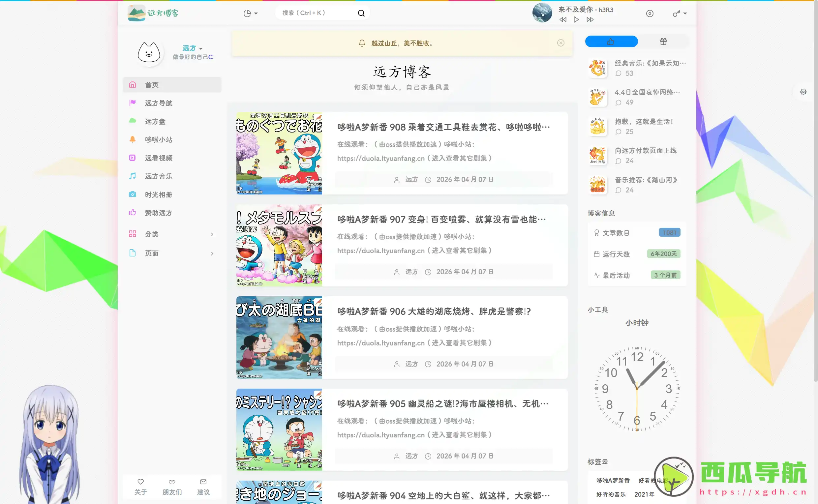Image resolution: width=818 pixels, height=504 pixels.
Task: Open popular post 向远方付款页面上线
Action: pyautogui.click(x=646, y=151)
